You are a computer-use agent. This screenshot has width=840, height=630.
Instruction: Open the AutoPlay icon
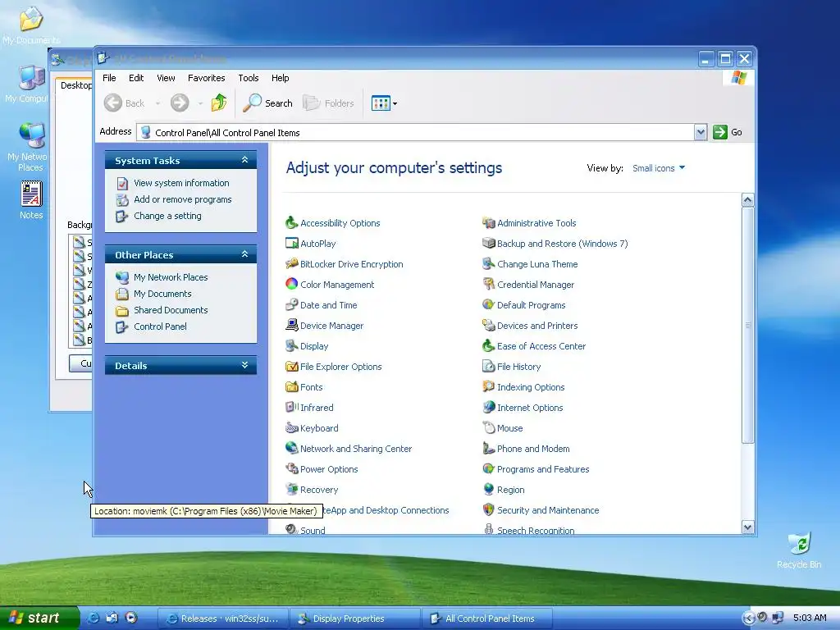coord(291,243)
